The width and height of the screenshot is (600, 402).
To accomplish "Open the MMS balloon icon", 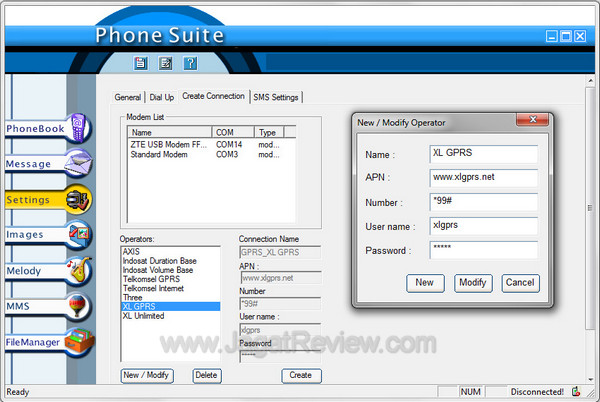I will coord(78,306).
